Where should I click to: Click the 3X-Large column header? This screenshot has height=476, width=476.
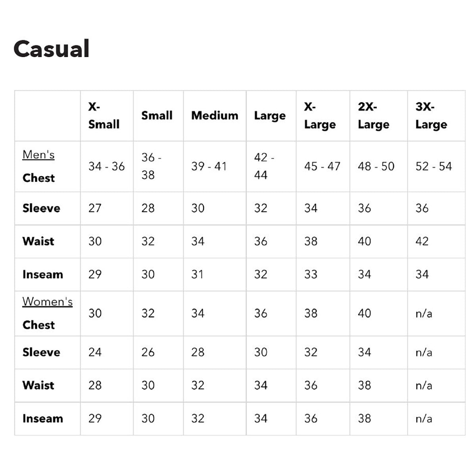coord(431,115)
